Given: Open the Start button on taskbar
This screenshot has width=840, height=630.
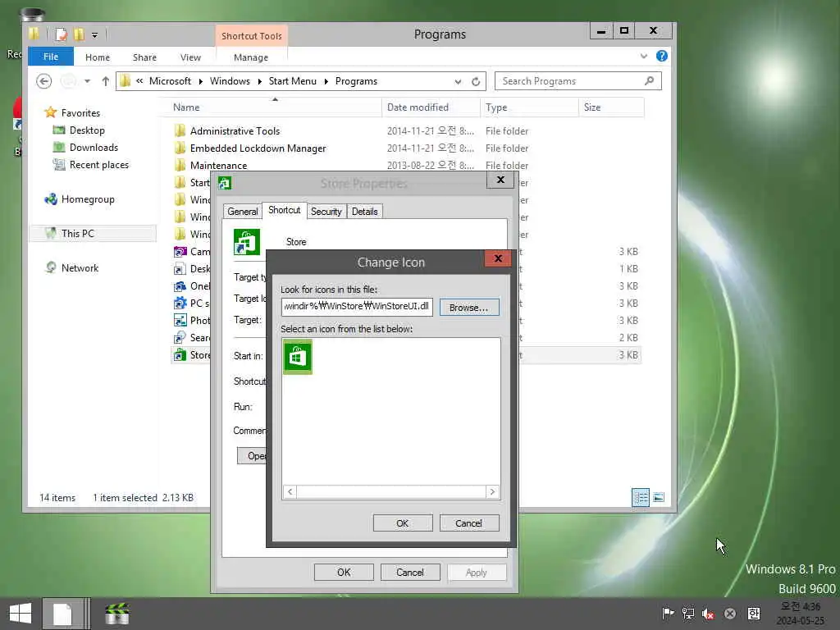Looking at the screenshot, I should point(21,614).
